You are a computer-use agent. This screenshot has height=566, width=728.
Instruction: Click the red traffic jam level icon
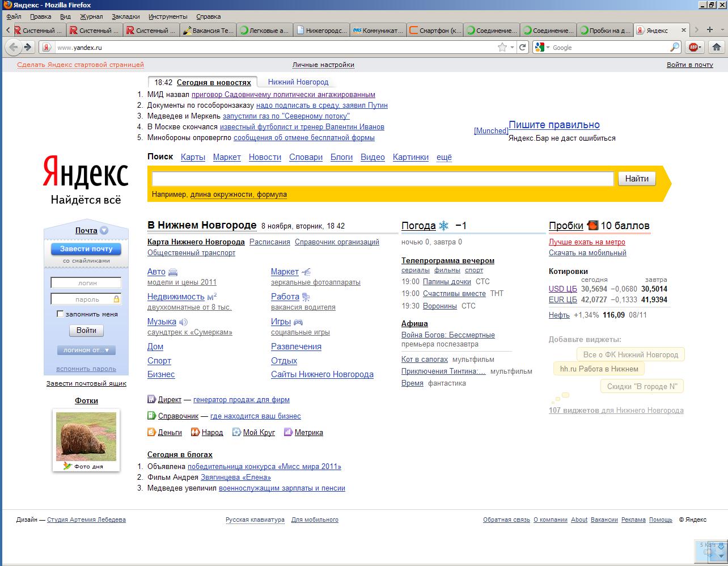point(592,225)
